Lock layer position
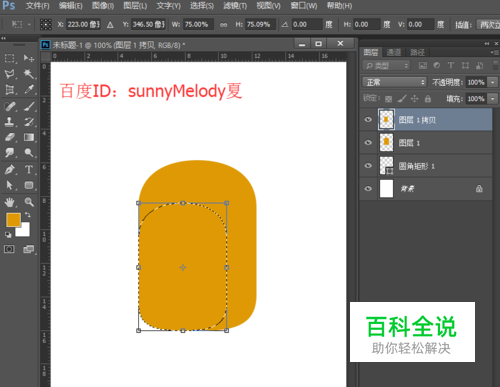 415,99
